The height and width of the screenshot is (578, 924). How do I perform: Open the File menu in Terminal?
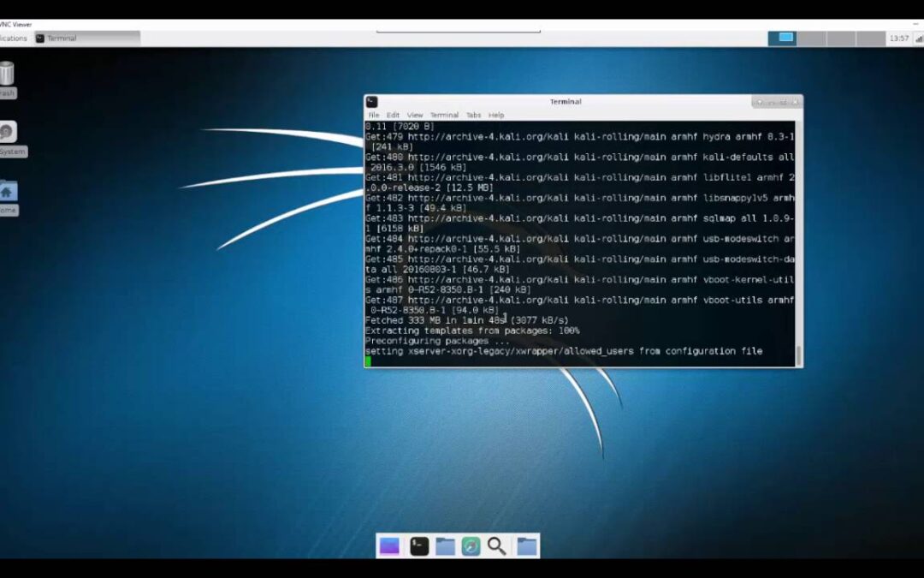(x=374, y=115)
